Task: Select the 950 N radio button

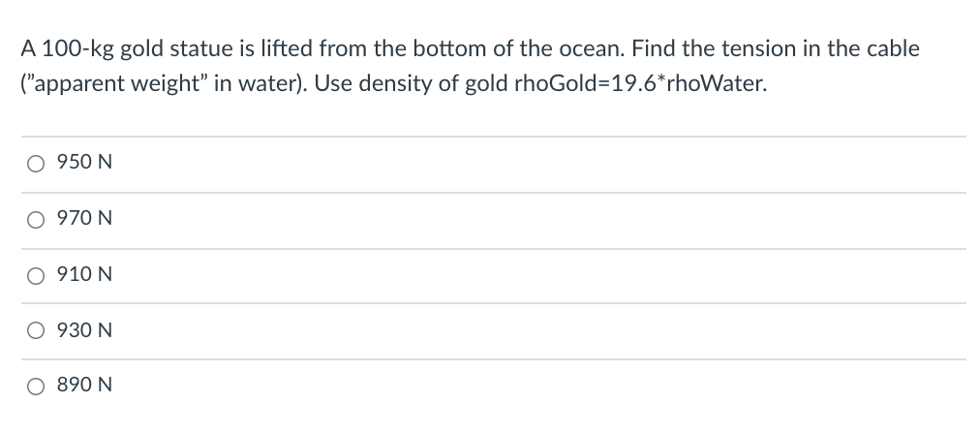Action: point(36,164)
